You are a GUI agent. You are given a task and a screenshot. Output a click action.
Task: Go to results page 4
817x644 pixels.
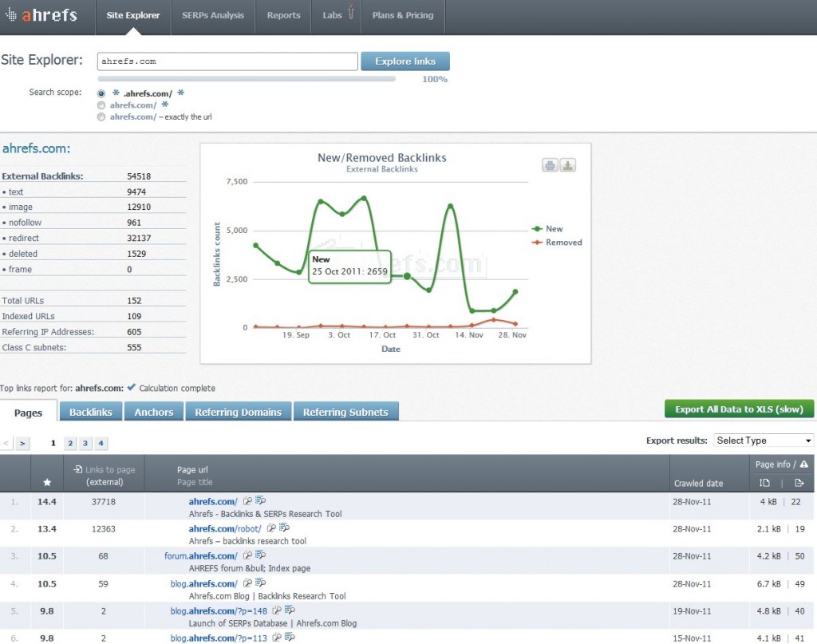pos(101,443)
